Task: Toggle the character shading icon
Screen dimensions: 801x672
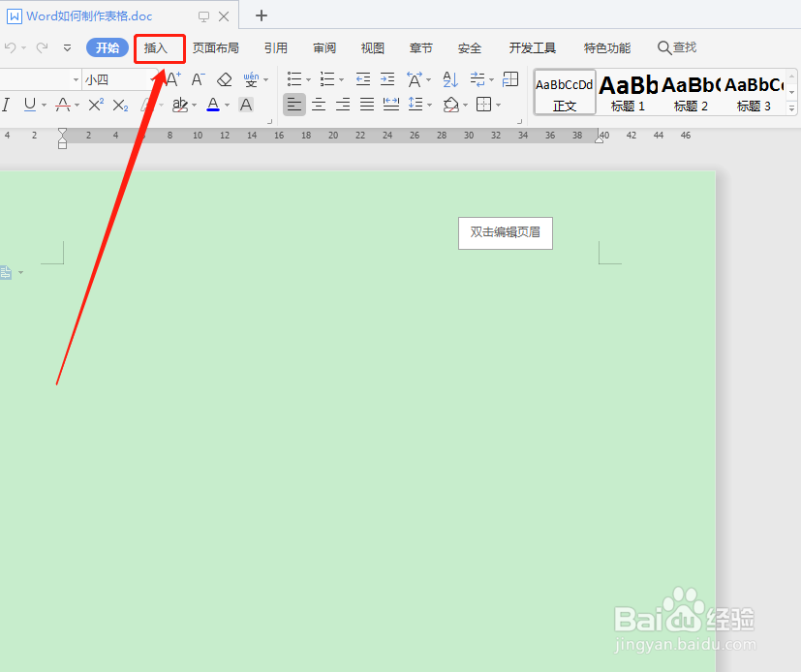Action: [246, 105]
